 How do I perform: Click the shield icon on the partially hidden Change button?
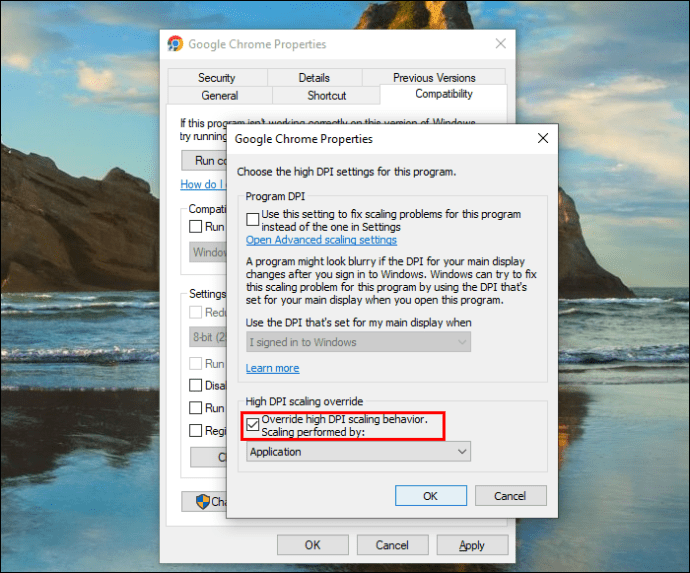tap(203, 501)
